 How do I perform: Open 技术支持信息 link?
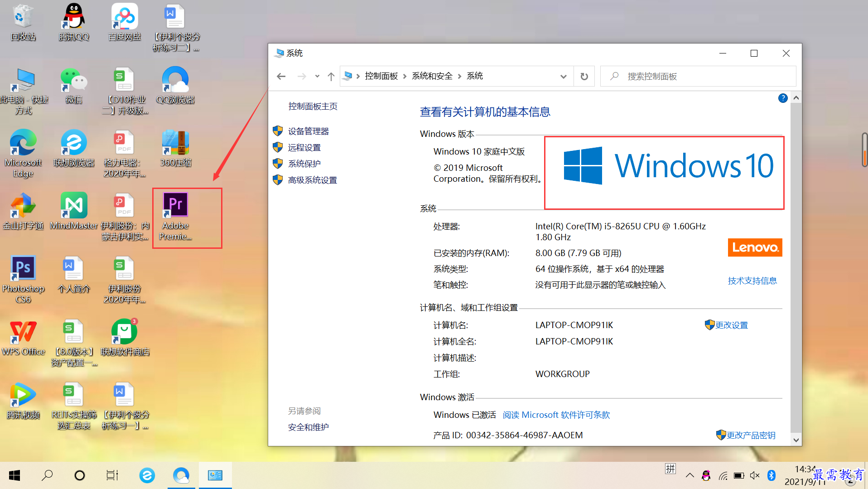752,281
